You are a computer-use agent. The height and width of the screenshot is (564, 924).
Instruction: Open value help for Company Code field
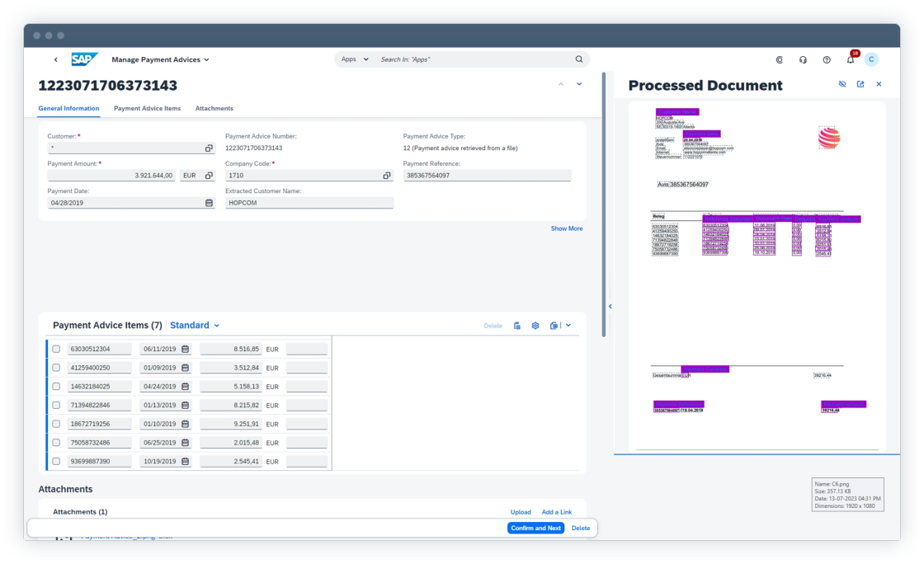coord(387,176)
